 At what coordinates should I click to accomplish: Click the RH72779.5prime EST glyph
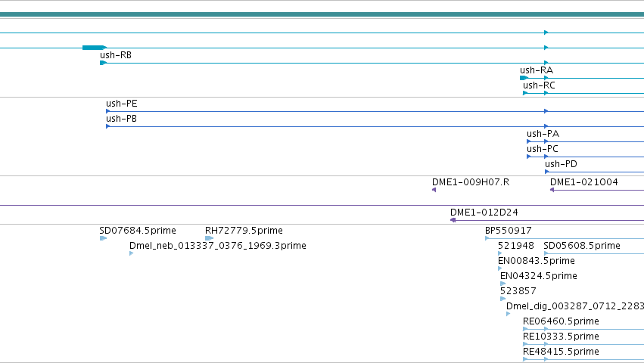[209, 238]
